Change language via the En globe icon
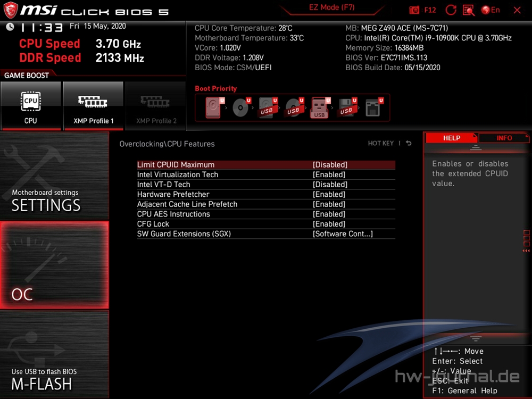532x399 pixels. click(491, 10)
